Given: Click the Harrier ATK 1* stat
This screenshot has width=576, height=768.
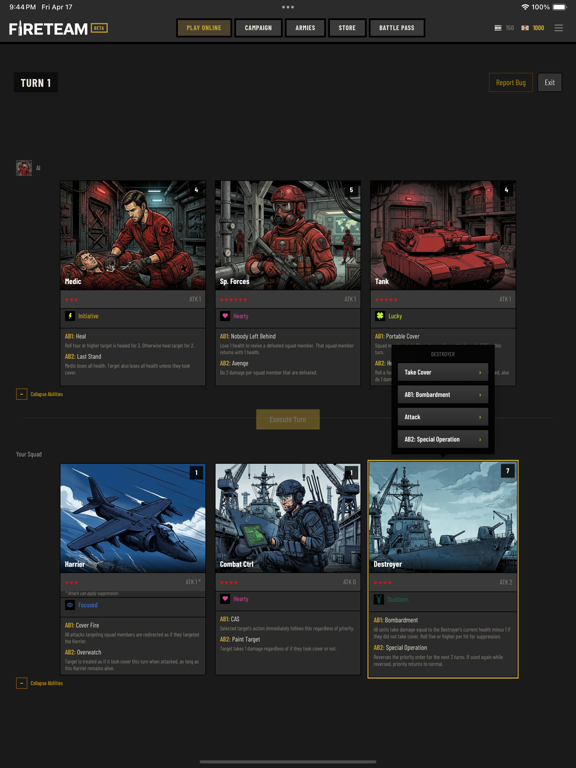Looking at the screenshot, I should point(193,582).
